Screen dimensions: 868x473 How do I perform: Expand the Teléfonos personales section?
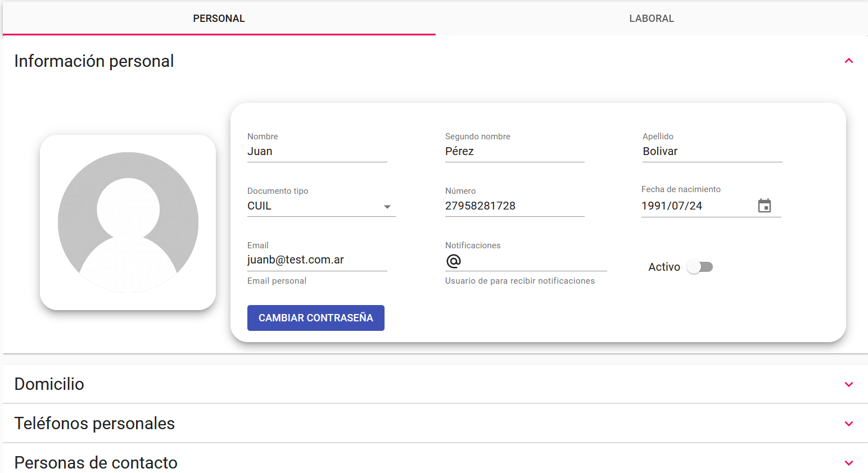point(848,424)
